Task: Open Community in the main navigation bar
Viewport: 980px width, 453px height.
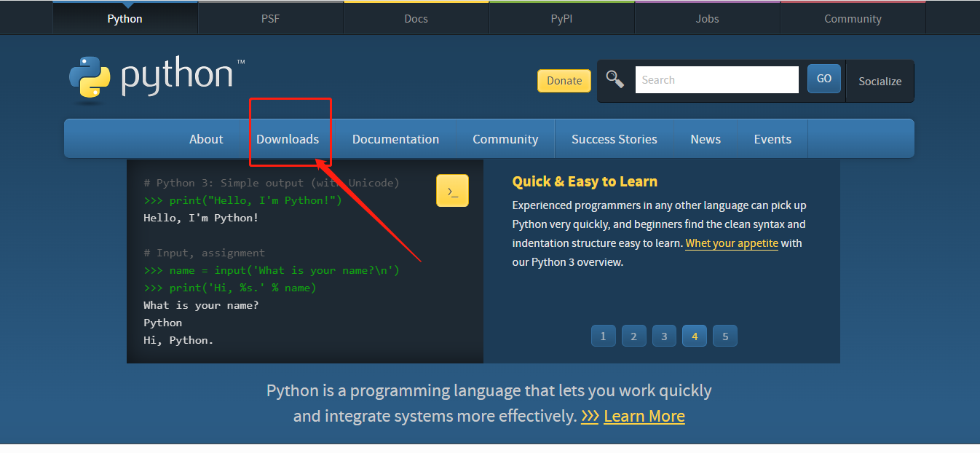Action: (x=505, y=139)
